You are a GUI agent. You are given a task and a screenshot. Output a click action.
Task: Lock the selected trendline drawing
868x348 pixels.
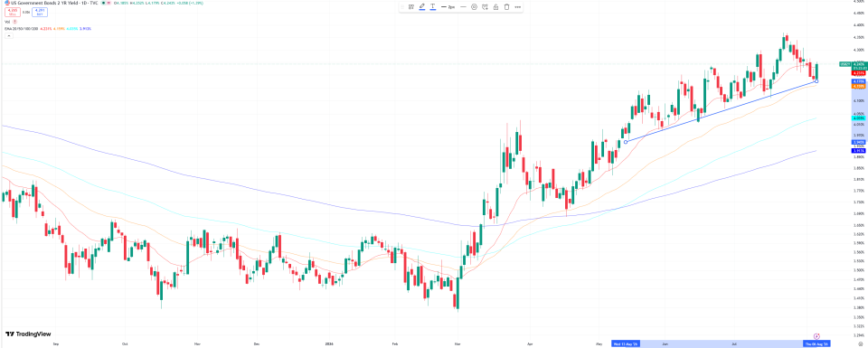tap(495, 6)
